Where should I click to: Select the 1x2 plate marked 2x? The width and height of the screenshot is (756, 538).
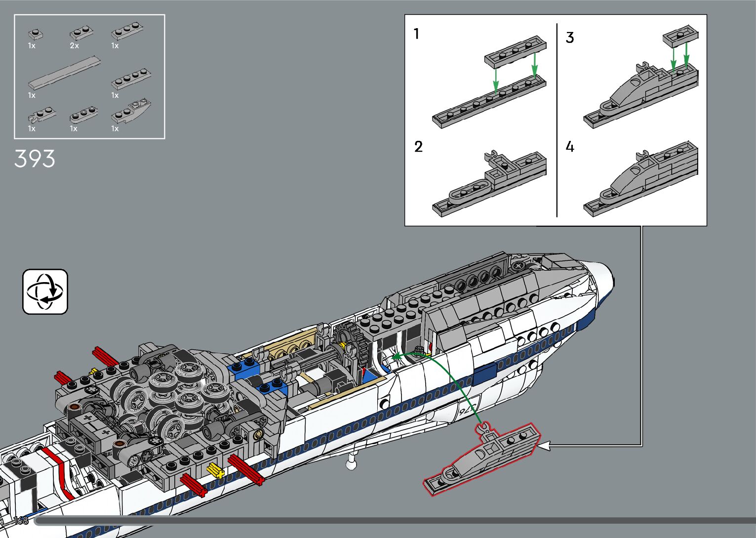pos(81,34)
